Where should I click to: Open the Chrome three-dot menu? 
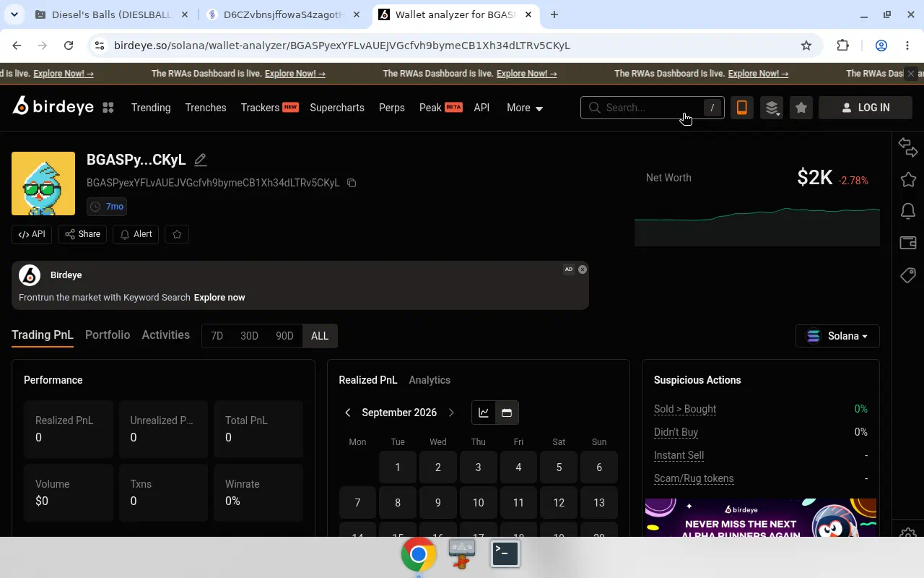(907, 46)
